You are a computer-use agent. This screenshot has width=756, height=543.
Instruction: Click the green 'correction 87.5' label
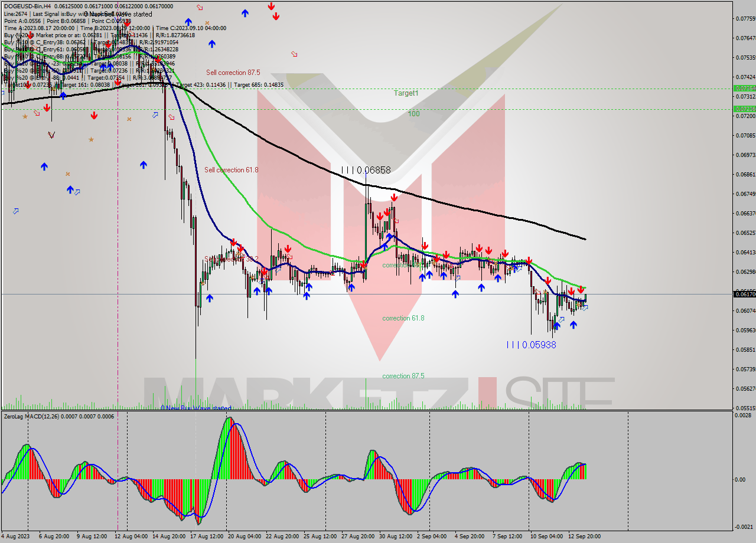point(403,376)
